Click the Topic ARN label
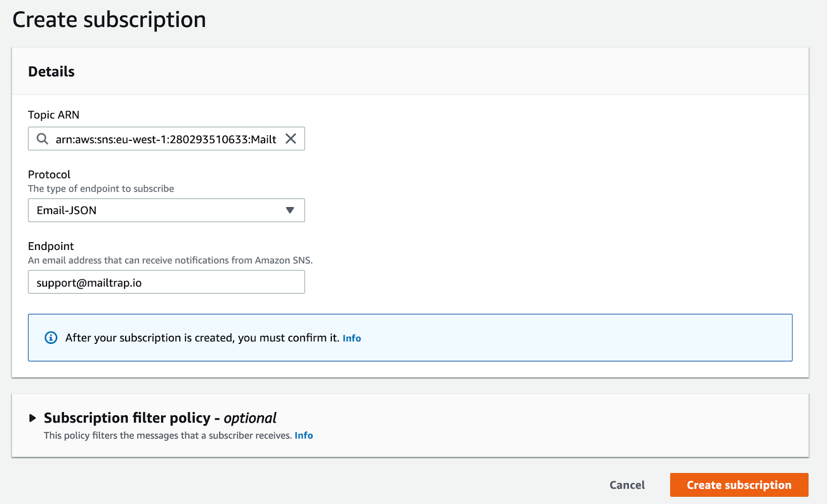The image size is (827, 504). [54, 115]
